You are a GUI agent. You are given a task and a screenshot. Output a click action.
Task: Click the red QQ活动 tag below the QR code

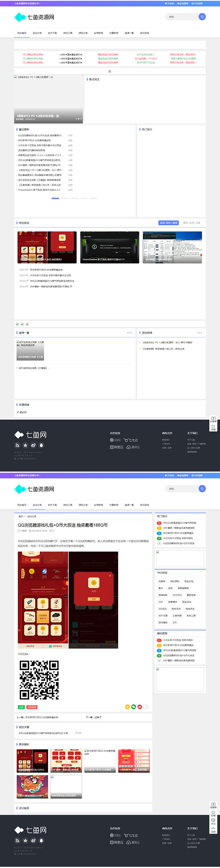(x=32, y=707)
